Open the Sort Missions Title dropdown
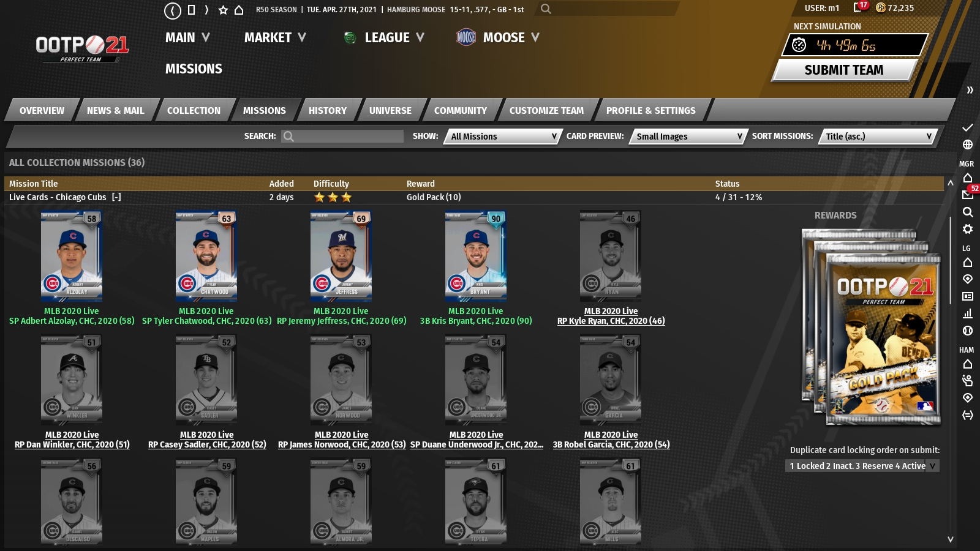This screenshot has height=551, width=980. [x=876, y=137]
